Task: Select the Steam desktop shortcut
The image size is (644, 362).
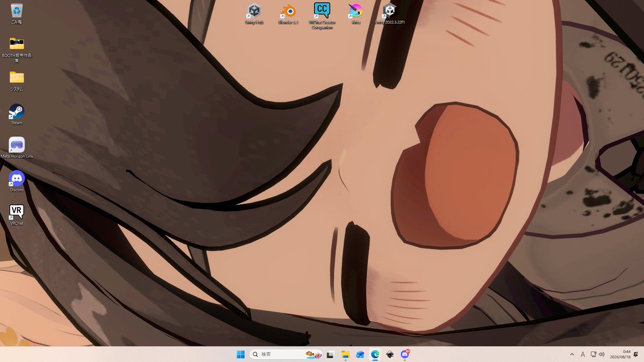Action: pyautogui.click(x=17, y=114)
